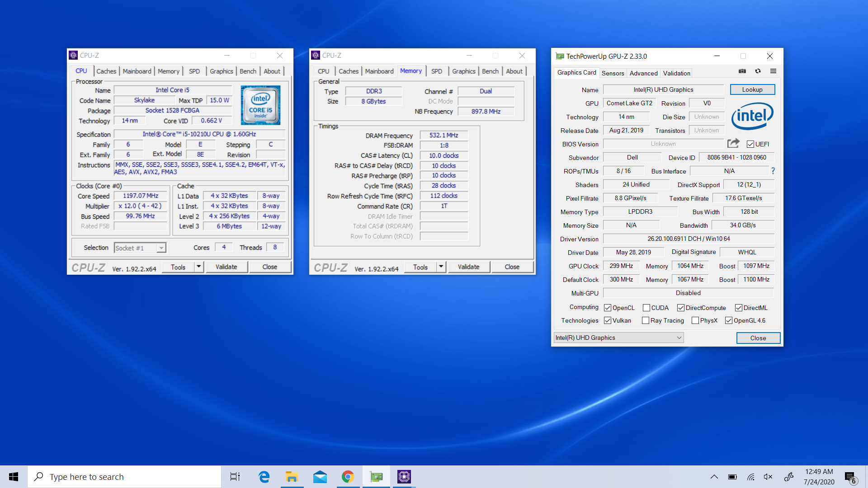868x488 pixels.
Task: Click the BIOS share/export arrow icon
Action: click(733, 144)
